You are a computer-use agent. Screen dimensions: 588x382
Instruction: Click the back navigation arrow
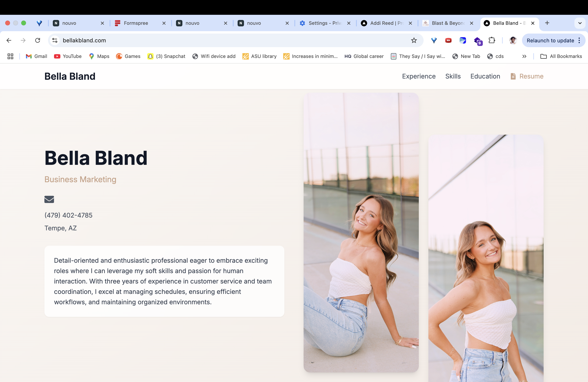pyautogui.click(x=9, y=40)
